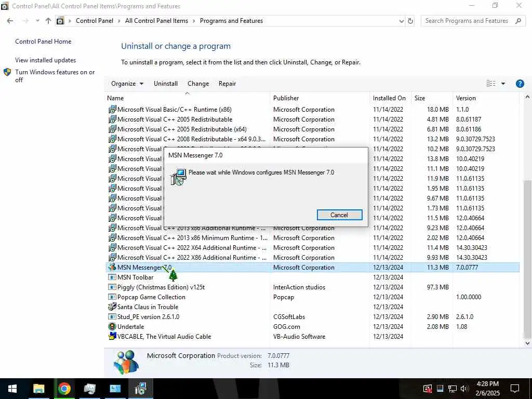
Task: Select Santa Claus in Trouble entry
Action: (x=312, y=307)
